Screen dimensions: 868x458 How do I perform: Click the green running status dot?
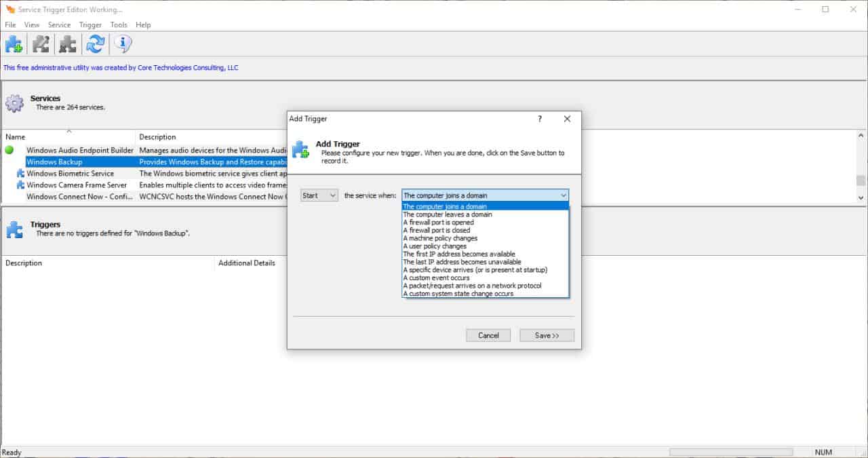coord(9,150)
